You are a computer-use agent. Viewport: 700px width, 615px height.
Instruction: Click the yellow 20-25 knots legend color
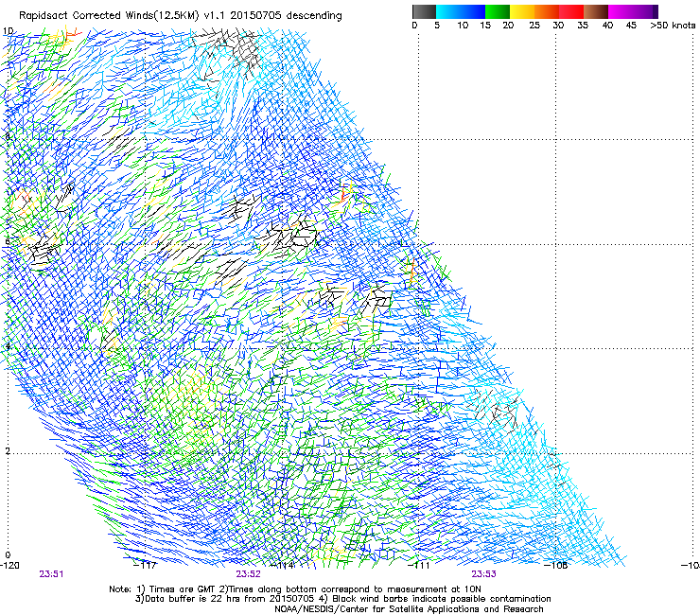pos(522,11)
